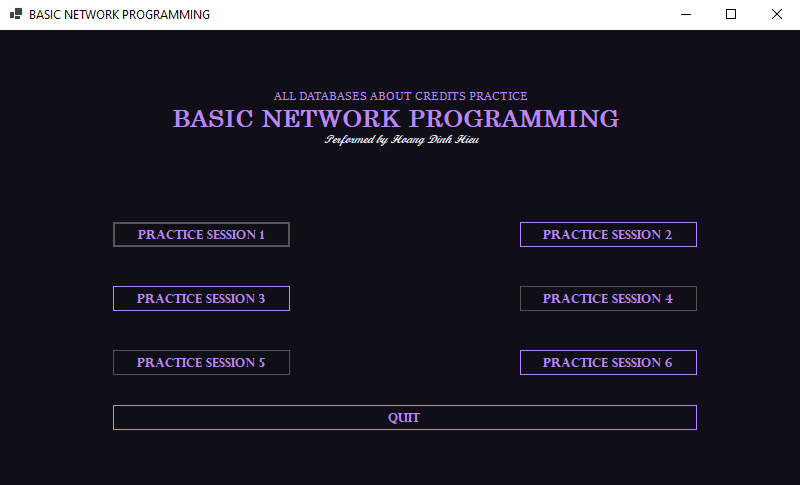Screen dimensions: 800x485
Task: Maximize the Basic Network Programming window
Action: pyautogui.click(x=731, y=14)
